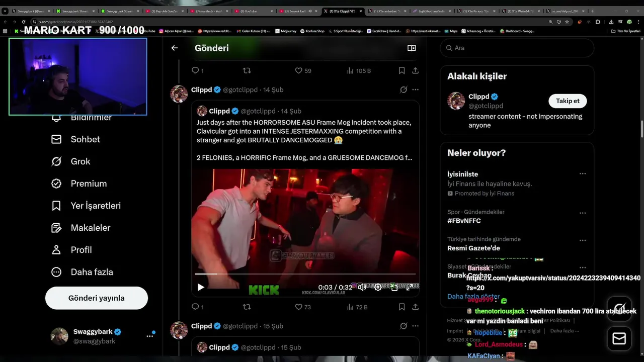The height and width of the screenshot is (362, 644).
Task: Open Premium in the sidebar
Action: (x=79, y=184)
